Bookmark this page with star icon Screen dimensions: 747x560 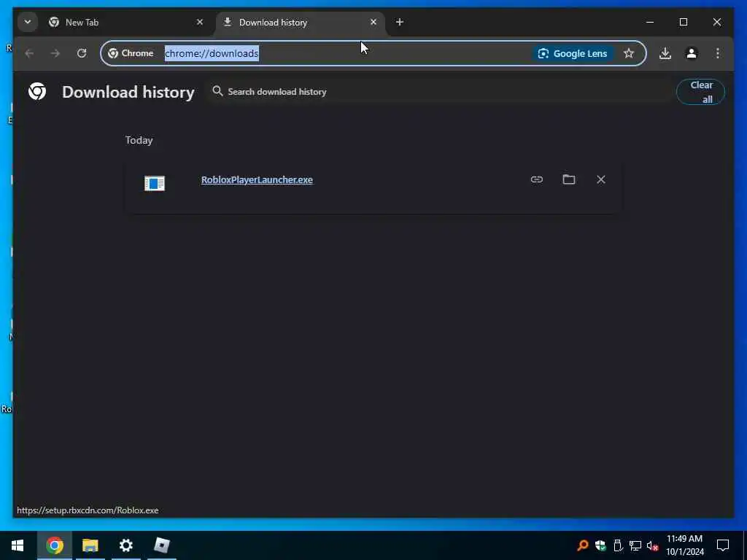pyautogui.click(x=629, y=53)
